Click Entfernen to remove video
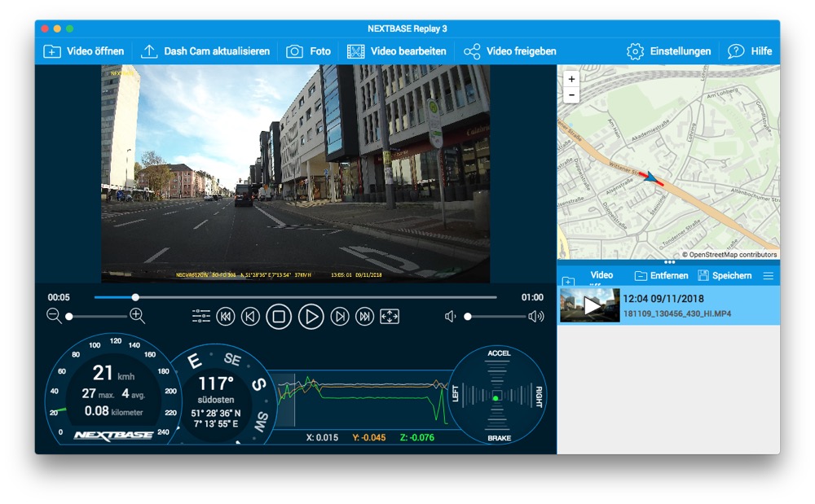815x504 pixels. coord(661,276)
